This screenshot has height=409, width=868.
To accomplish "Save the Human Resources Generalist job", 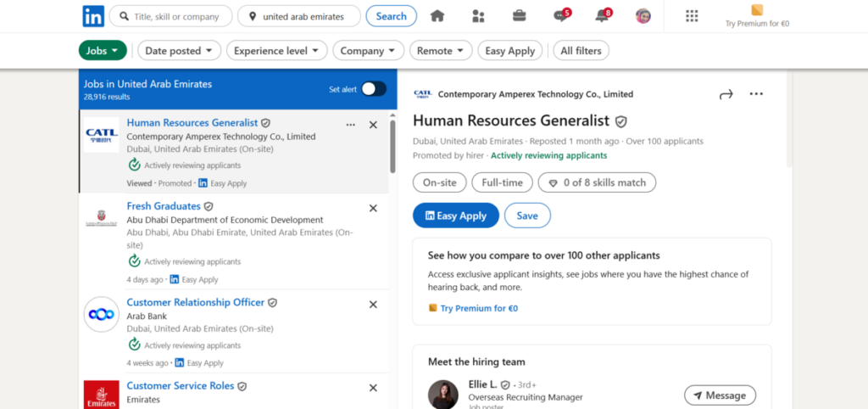I will pos(527,216).
